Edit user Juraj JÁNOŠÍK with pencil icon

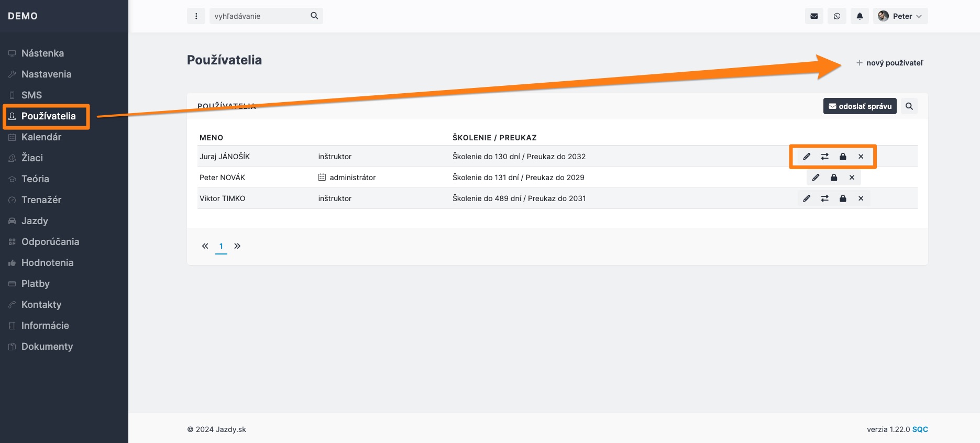pos(807,157)
